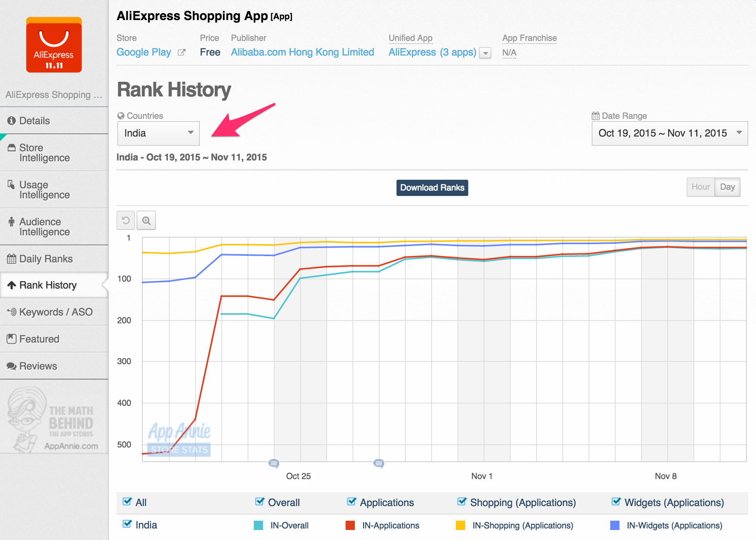Open the Featured section
Image resolution: width=756 pixels, height=540 pixels.
pos(54,339)
